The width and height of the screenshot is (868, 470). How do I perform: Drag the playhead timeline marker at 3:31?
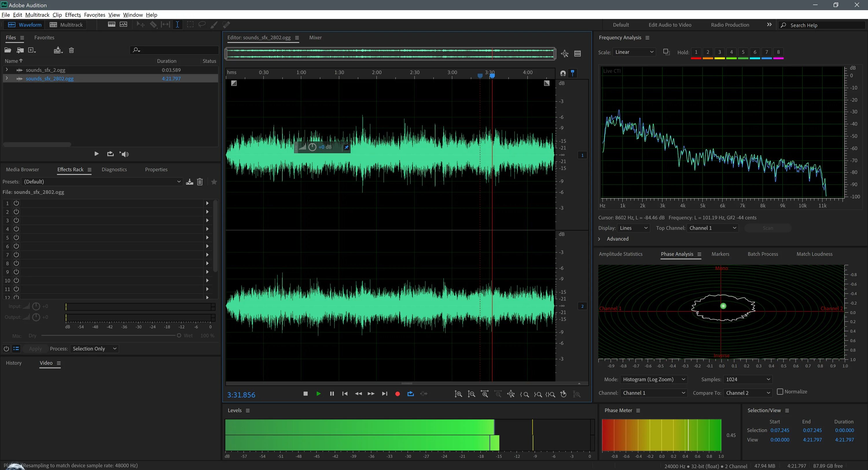[492, 75]
